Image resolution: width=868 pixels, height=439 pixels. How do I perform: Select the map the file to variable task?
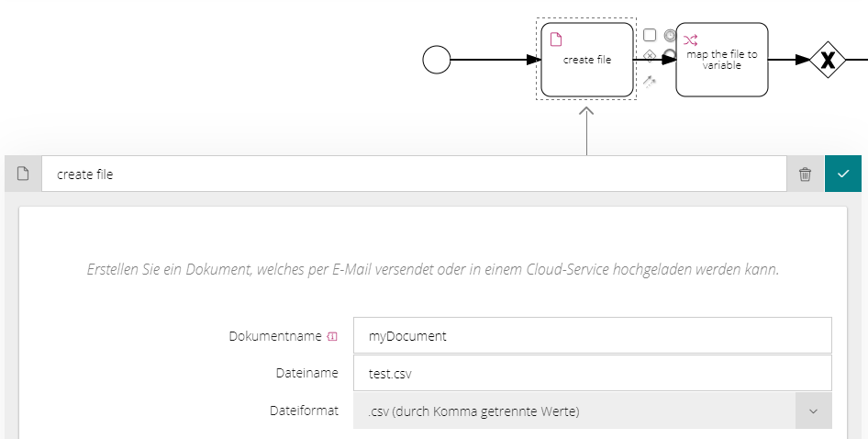[x=722, y=60]
